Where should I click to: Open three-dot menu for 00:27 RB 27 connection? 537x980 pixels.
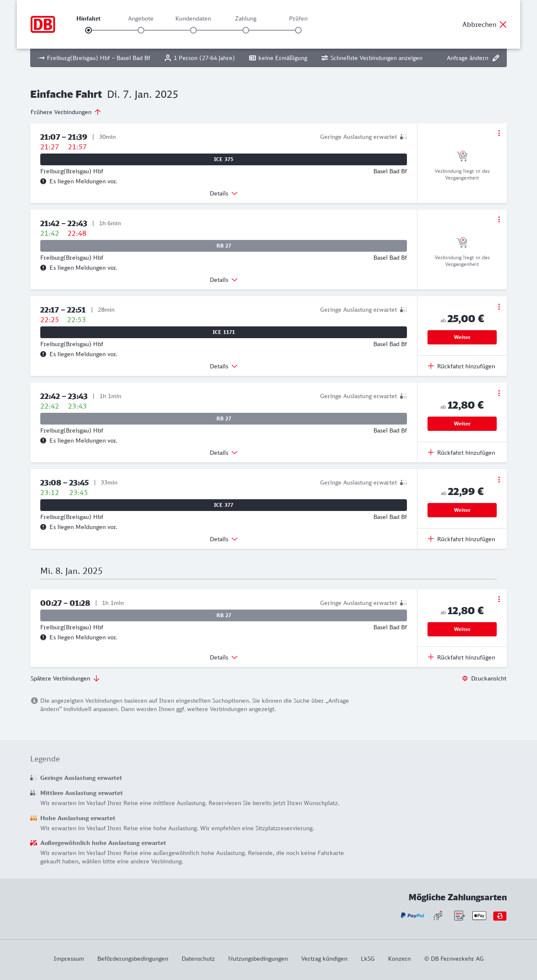tap(499, 599)
